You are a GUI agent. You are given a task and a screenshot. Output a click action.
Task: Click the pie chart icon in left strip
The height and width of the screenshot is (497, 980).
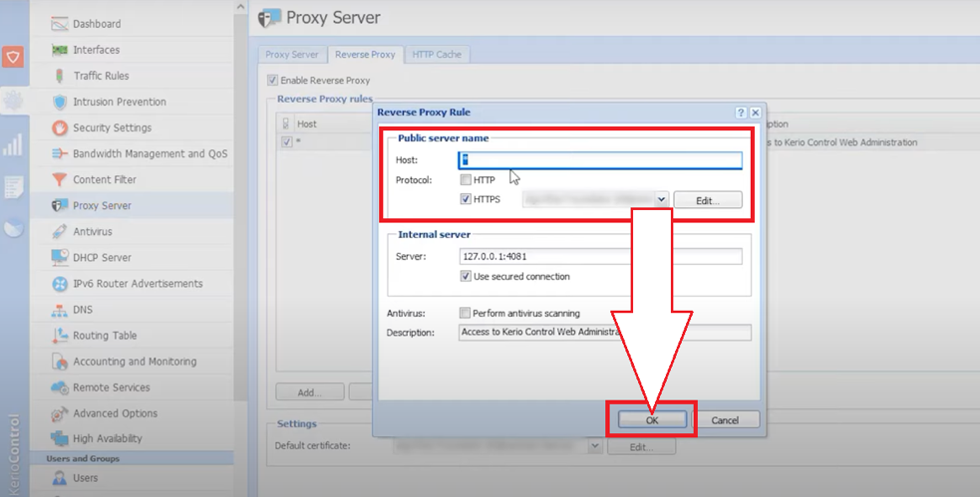pyautogui.click(x=13, y=228)
